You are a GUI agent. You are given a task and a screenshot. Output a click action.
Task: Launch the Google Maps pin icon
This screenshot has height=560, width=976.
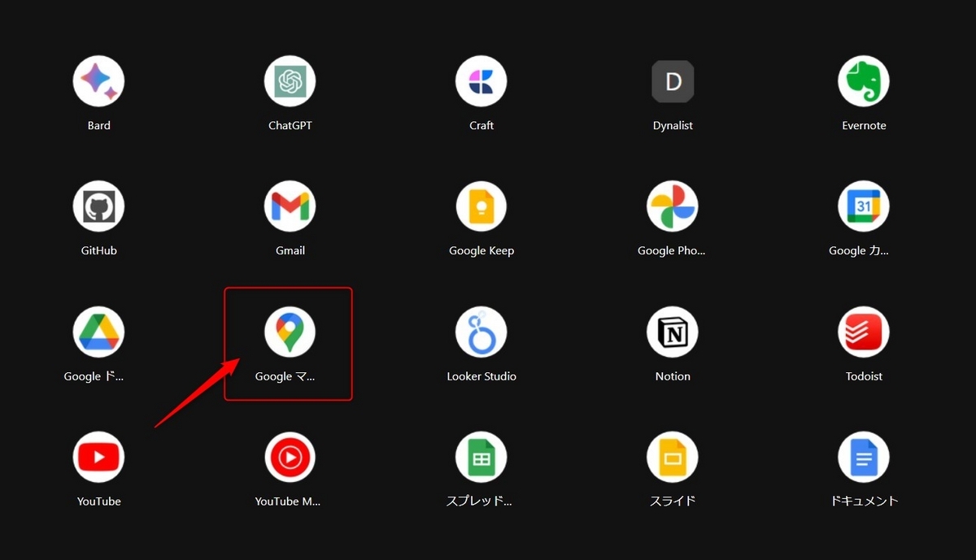pyautogui.click(x=290, y=332)
